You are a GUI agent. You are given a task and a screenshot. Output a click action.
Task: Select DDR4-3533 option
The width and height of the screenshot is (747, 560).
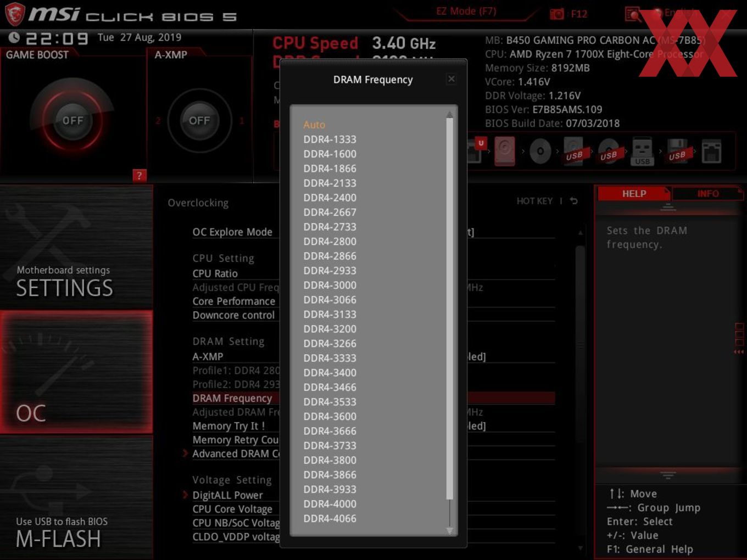(x=330, y=402)
